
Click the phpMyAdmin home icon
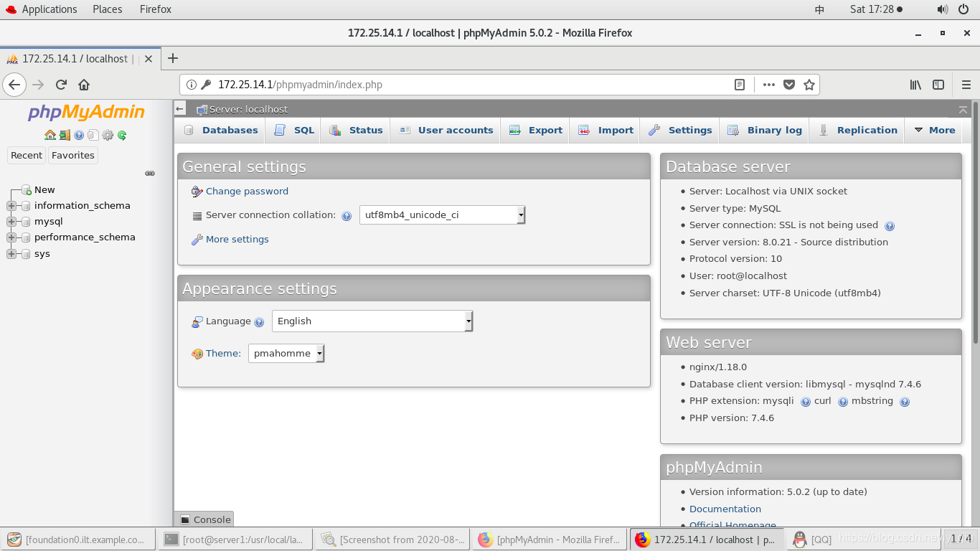pyautogui.click(x=50, y=135)
